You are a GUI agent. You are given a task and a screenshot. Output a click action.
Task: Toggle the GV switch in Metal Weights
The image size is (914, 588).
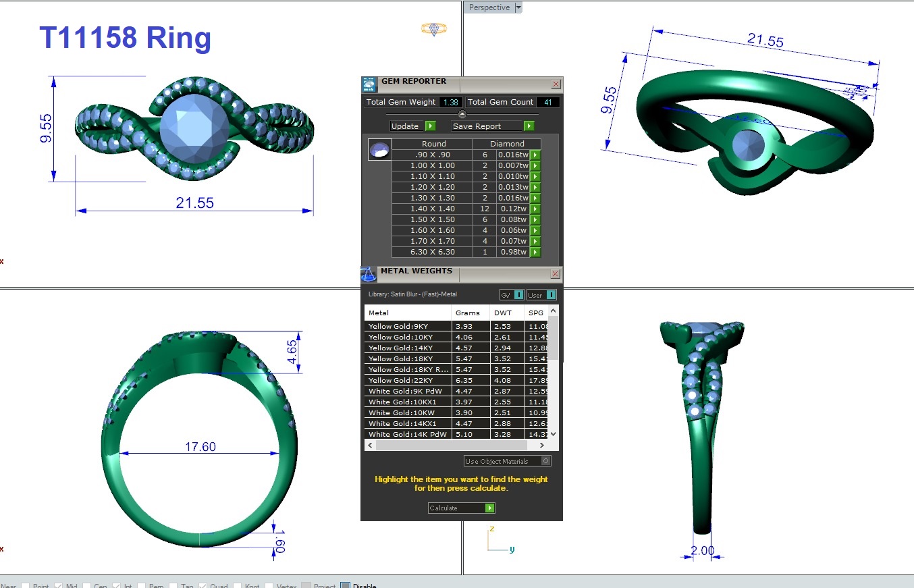518,295
